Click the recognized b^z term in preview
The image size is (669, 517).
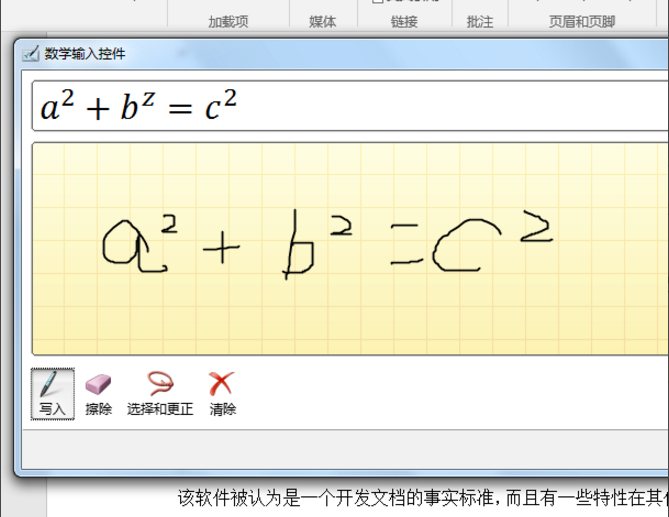point(137,106)
